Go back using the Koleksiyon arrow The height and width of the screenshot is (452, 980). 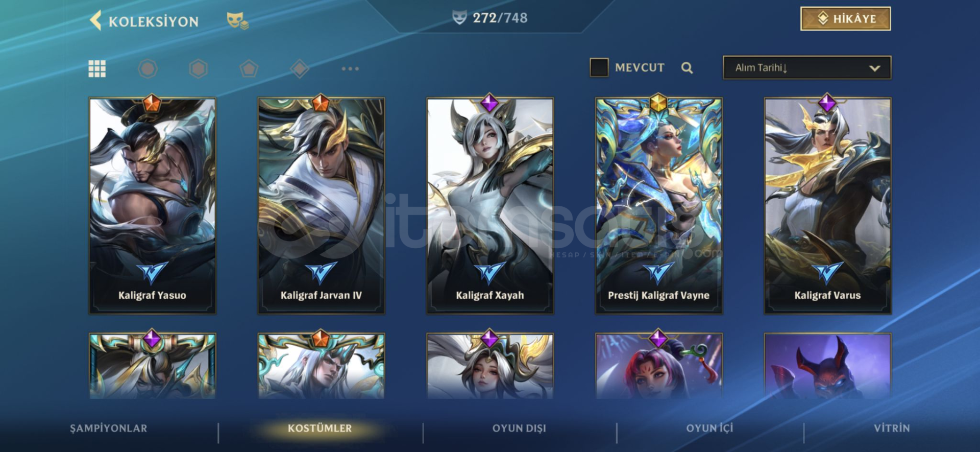[95, 21]
